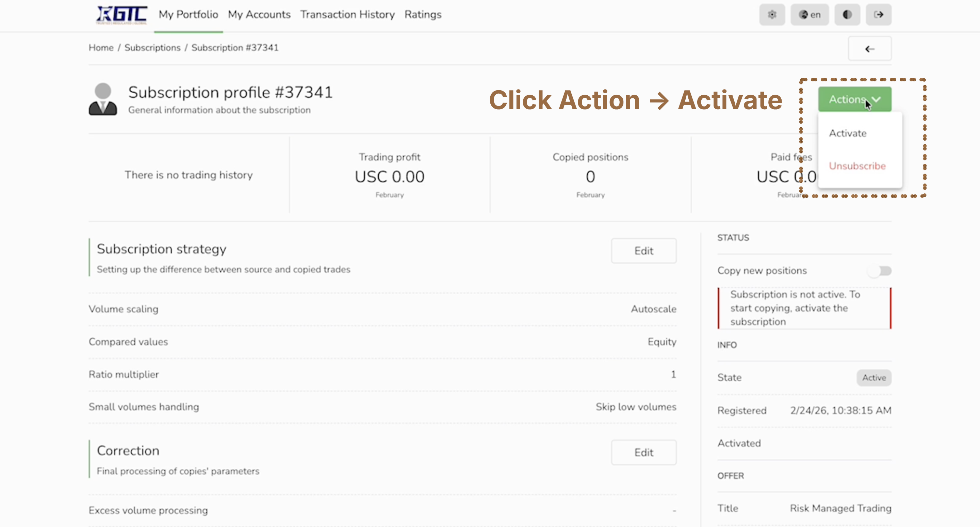The height and width of the screenshot is (527, 980).
Task: Select Activate from the Actions dropdown
Action: pyautogui.click(x=848, y=133)
